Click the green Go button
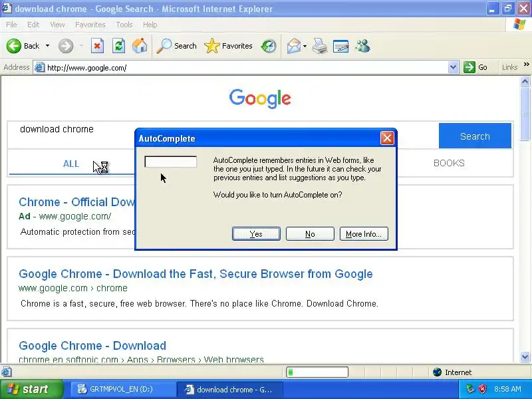The width and height of the screenshot is (532, 399). [475, 68]
